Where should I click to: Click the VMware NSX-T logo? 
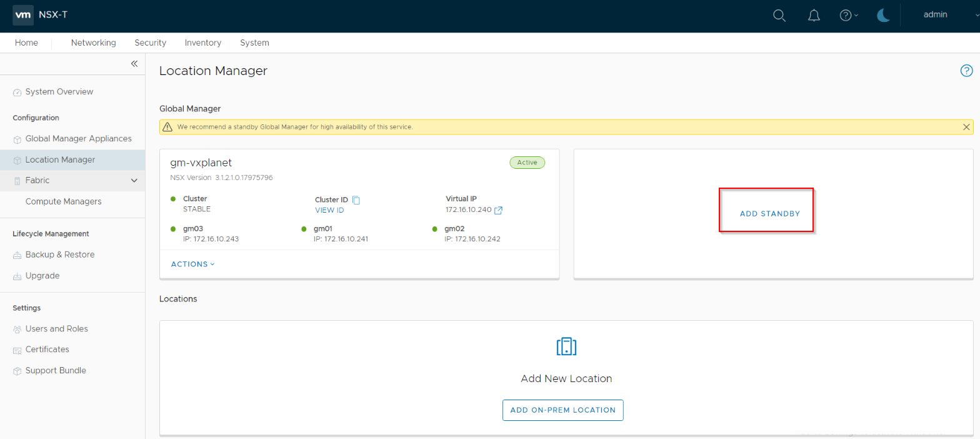[23, 16]
